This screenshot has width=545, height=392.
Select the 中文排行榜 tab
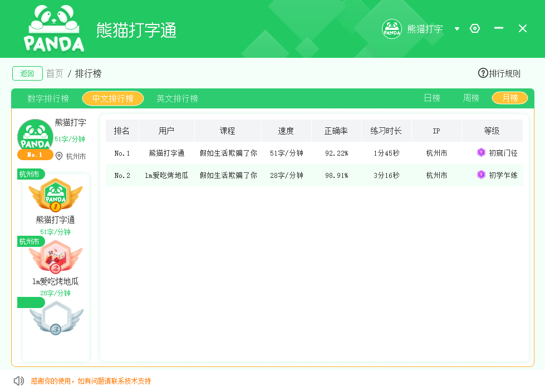(113, 98)
